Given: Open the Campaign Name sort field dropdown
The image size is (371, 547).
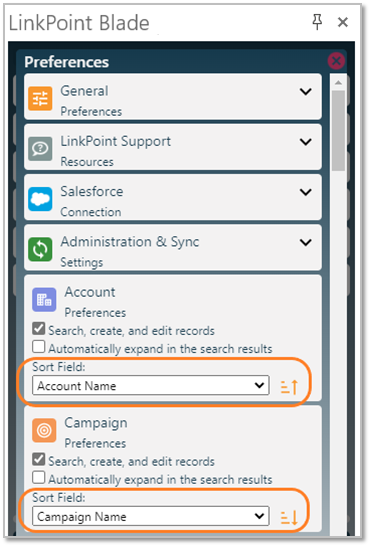Looking at the screenshot, I should click(x=151, y=516).
